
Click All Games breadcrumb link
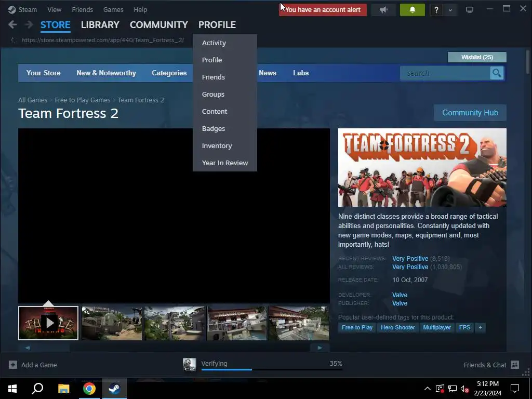coord(33,100)
